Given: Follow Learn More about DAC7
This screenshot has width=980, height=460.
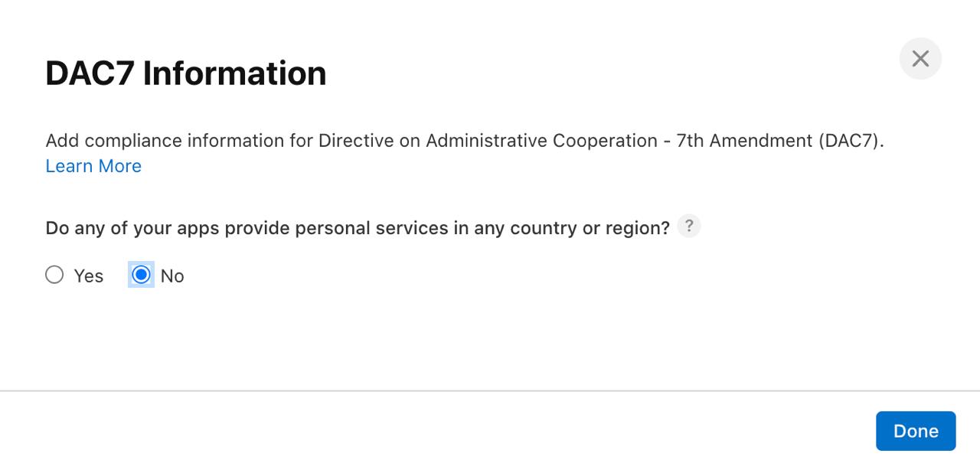Looking at the screenshot, I should 93,166.
